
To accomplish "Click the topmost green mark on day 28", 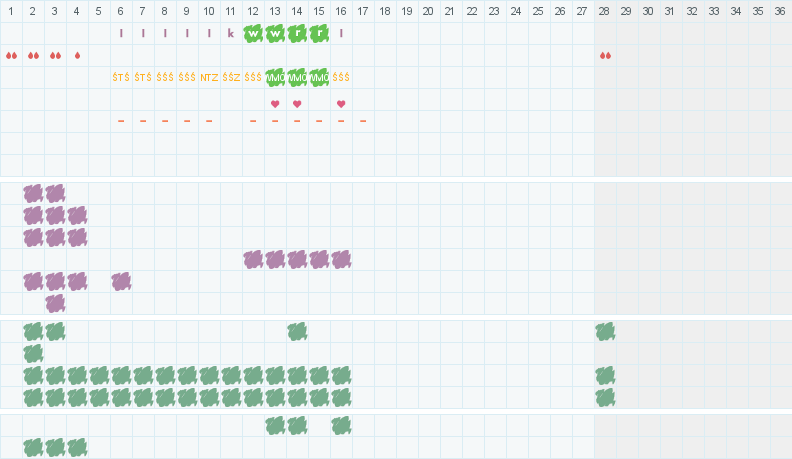I will click(x=605, y=331).
